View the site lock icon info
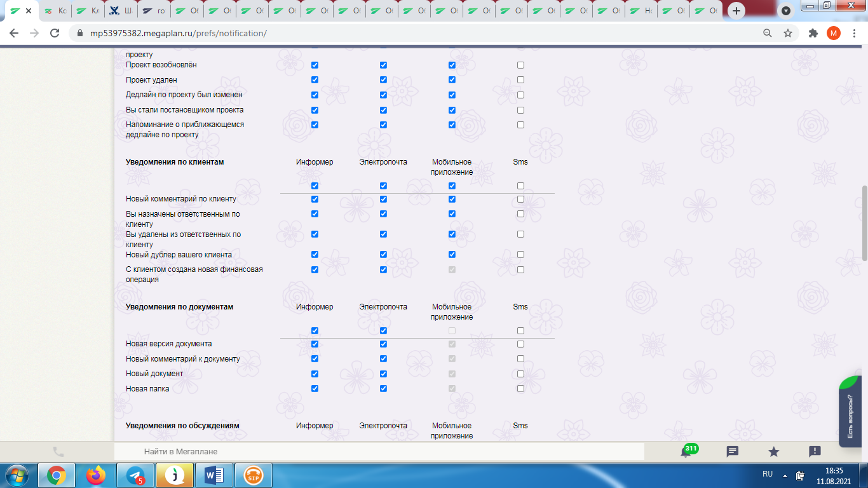 pos(79,33)
